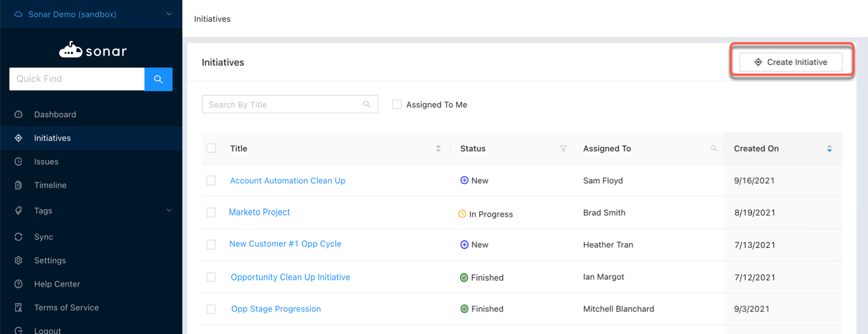Check the Marketo Project row checkbox
868x334 pixels.
tap(211, 212)
